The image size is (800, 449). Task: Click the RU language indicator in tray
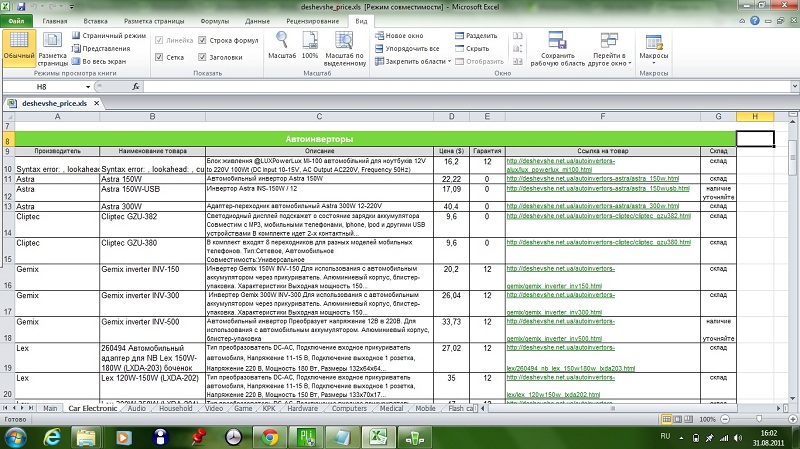665,436
